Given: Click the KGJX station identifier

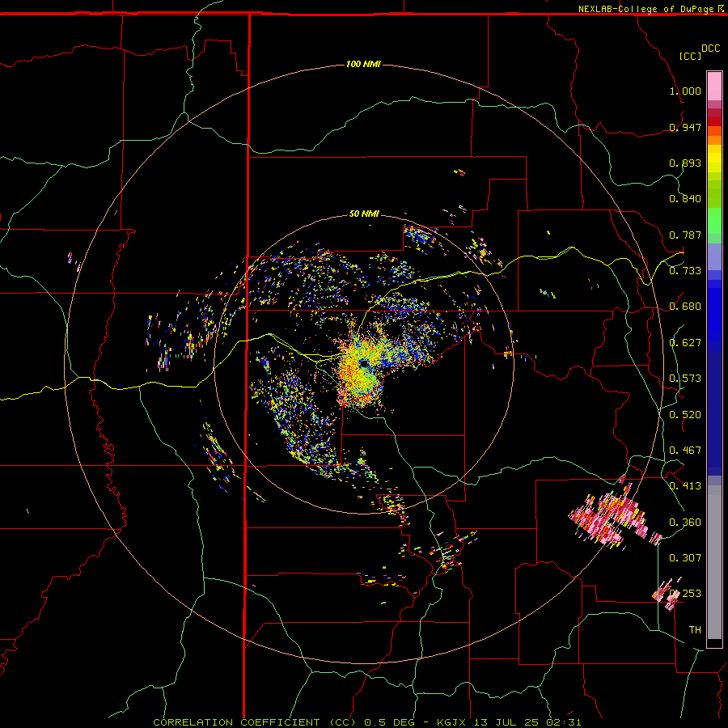Looking at the screenshot, I should [453, 722].
